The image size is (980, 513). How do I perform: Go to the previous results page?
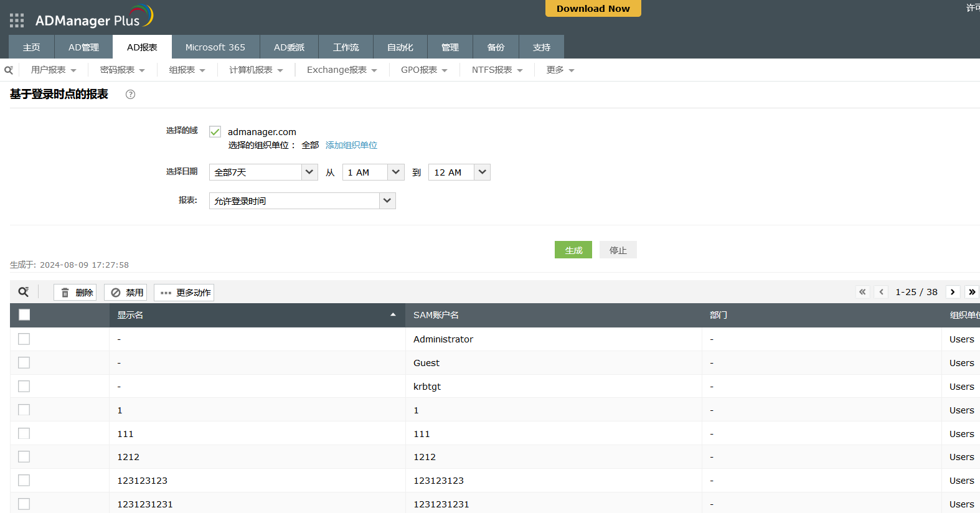[881, 292]
